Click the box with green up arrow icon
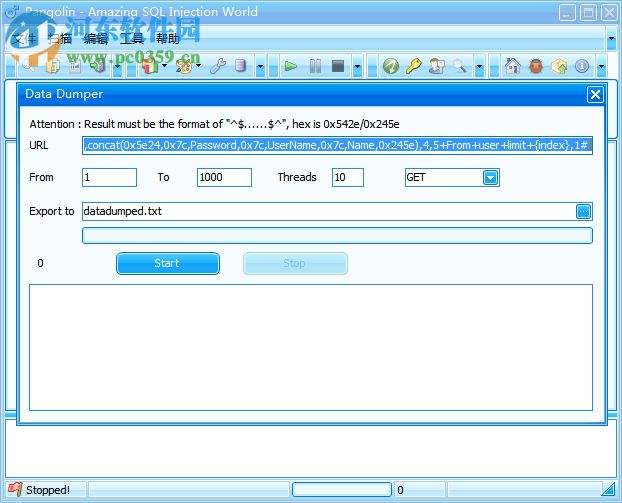 click(559, 66)
